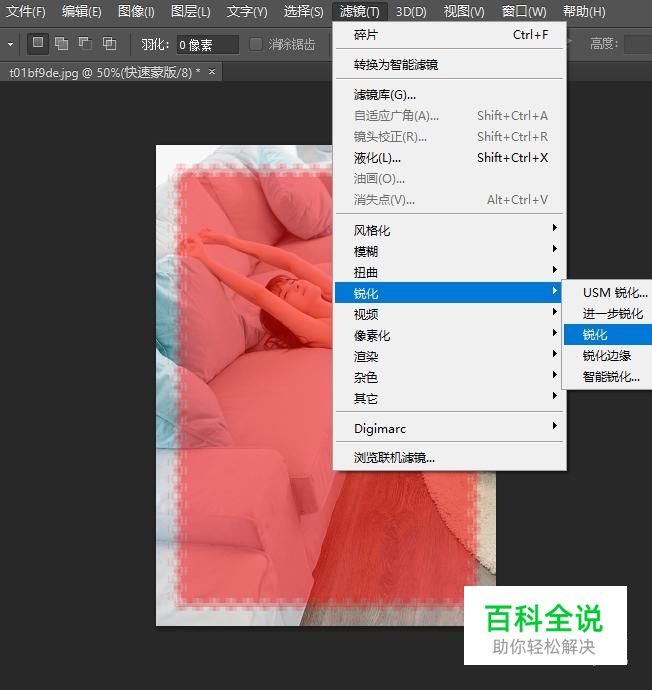
Task: Select the New Selection mode icon
Action: coord(38,44)
